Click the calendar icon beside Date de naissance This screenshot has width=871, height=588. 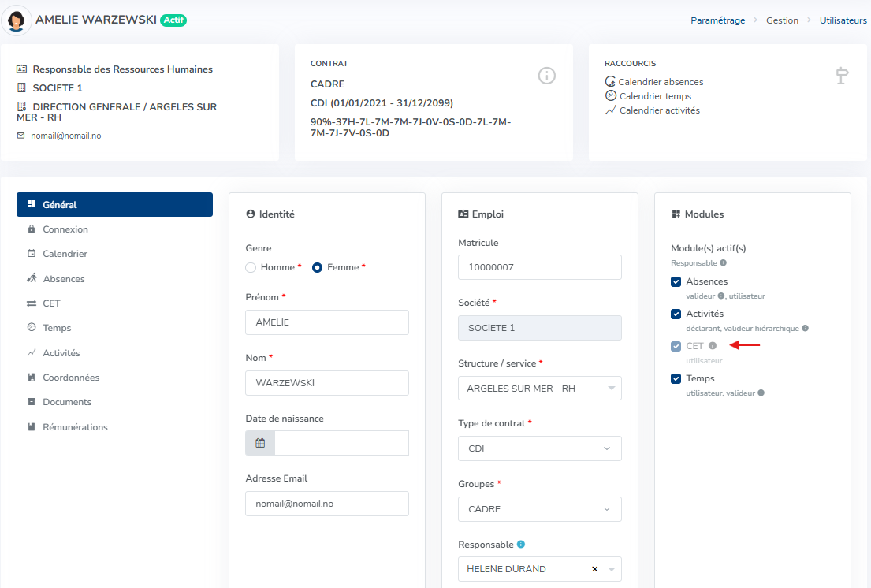pyautogui.click(x=260, y=443)
